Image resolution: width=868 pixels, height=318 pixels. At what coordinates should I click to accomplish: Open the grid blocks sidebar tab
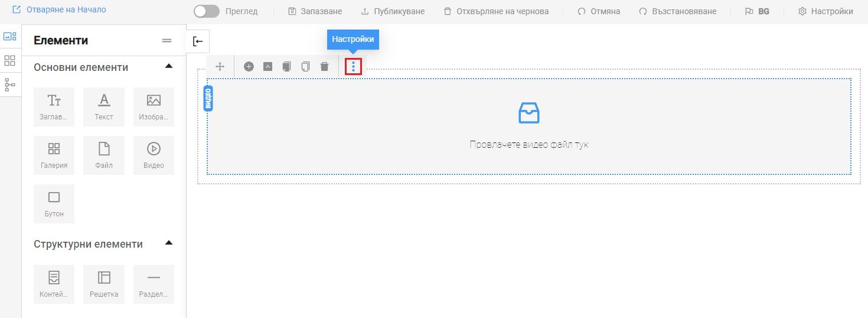coord(10,60)
